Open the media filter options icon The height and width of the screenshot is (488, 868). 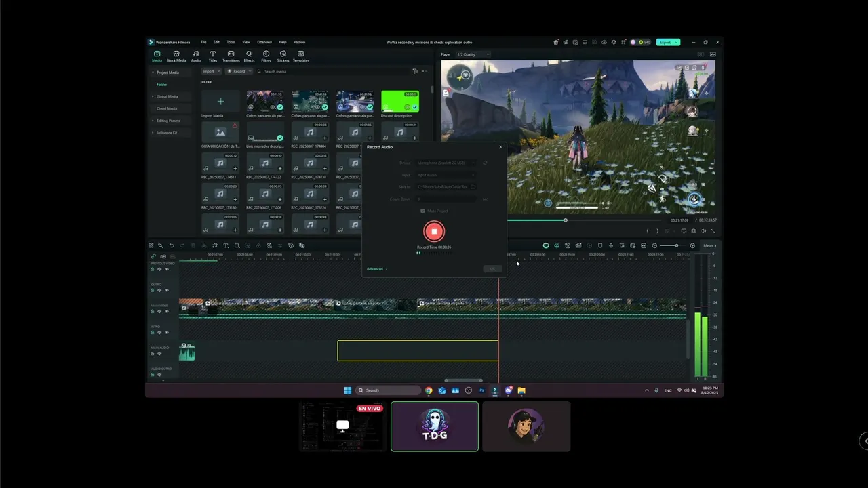[415, 71]
